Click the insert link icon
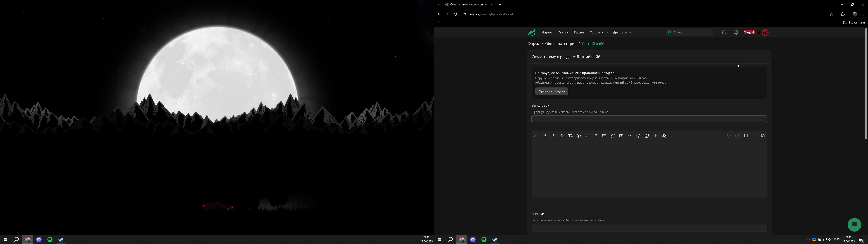868x244 pixels. (613, 136)
